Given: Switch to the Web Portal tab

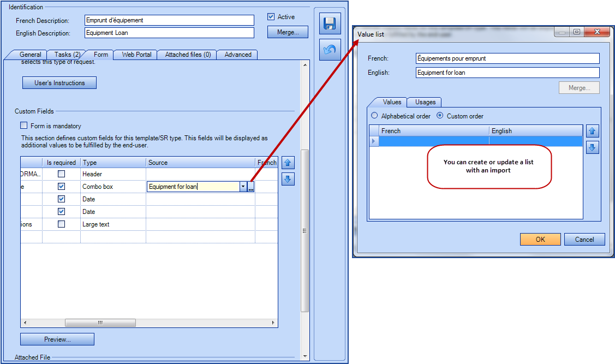Looking at the screenshot, I should tap(136, 55).
